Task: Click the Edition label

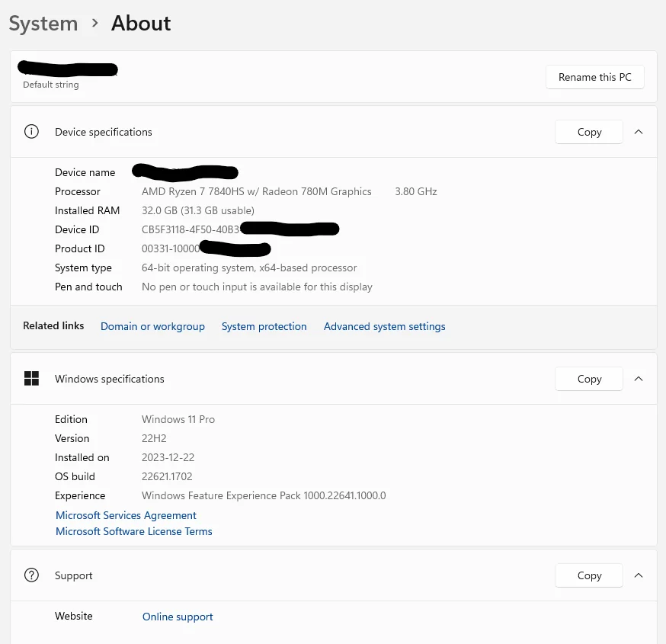Action: [71, 419]
